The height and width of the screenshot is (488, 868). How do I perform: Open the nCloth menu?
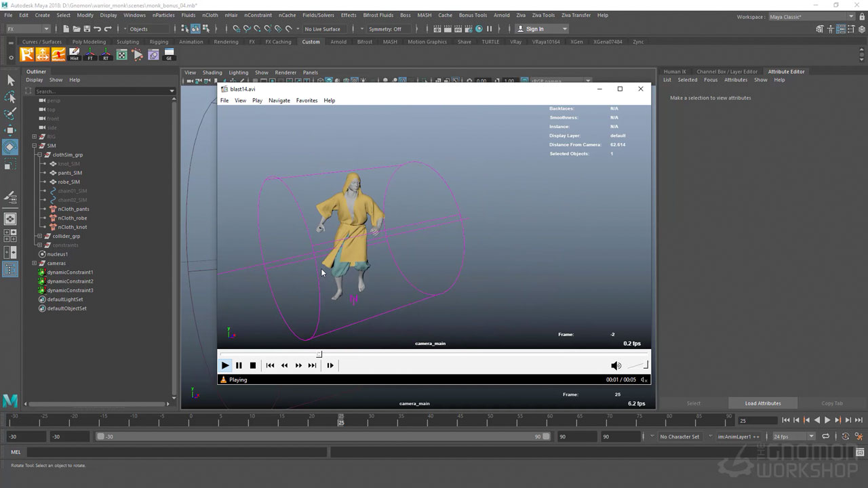point(210,15)
